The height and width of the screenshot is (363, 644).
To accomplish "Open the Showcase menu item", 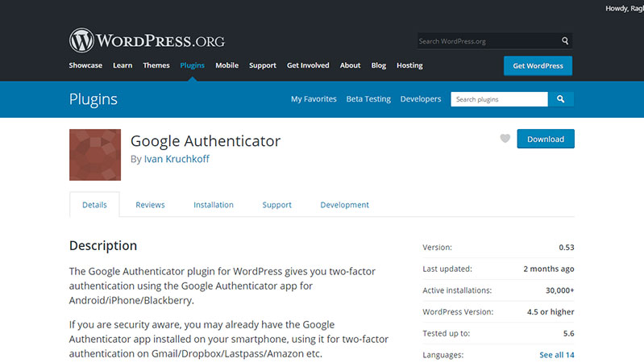I will coord(85,65).
